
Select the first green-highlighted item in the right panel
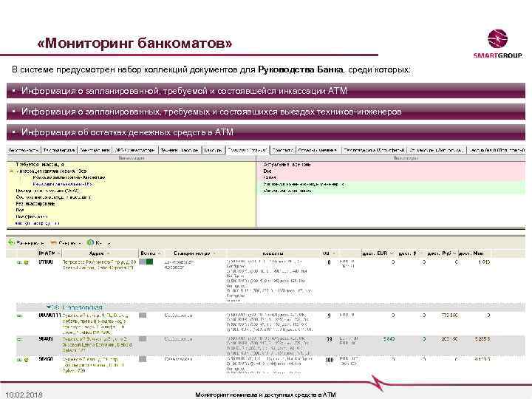click(x=304, y=184)
